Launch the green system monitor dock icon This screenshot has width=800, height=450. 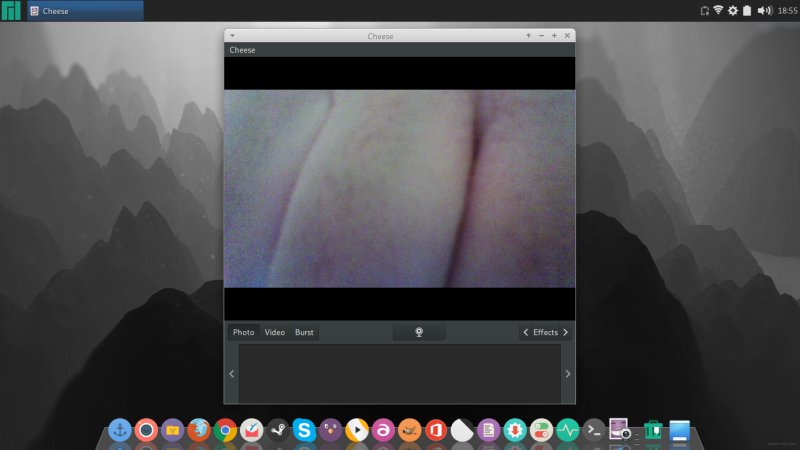[x=567, y=430]
